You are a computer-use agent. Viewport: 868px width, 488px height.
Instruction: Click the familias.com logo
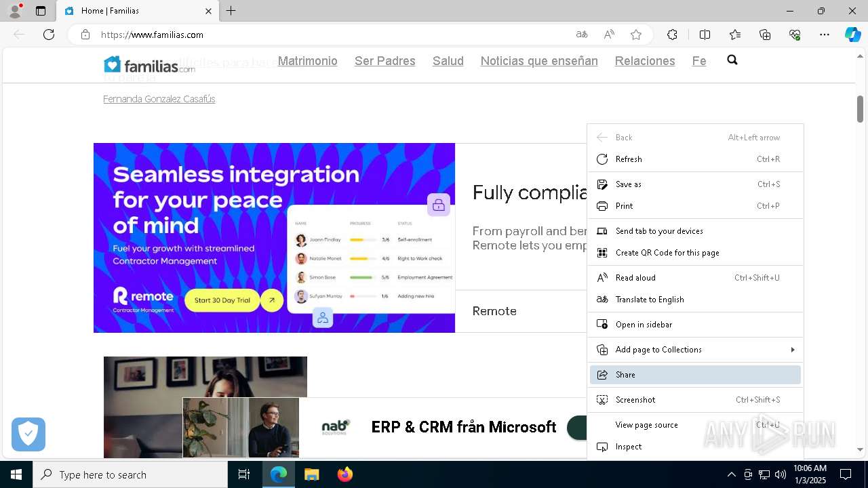[149, 64]
